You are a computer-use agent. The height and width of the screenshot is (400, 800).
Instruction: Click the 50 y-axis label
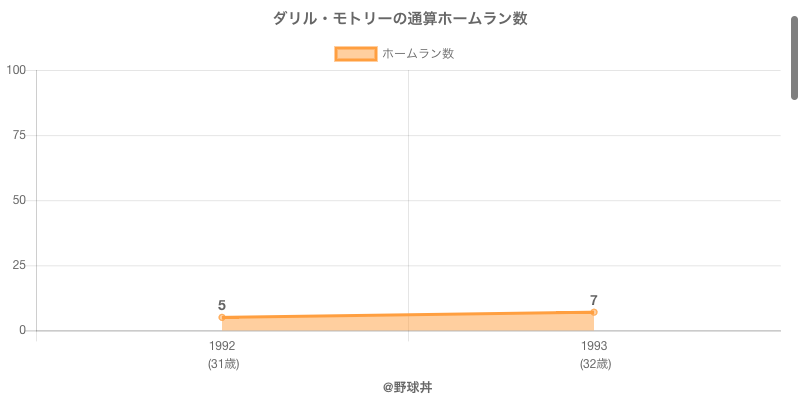coord(19,200)
